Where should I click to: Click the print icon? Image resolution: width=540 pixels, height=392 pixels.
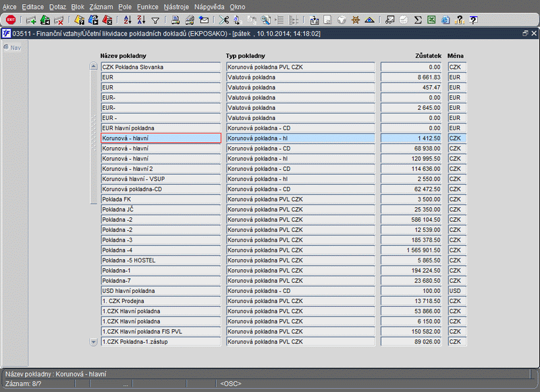coord(175,20)
